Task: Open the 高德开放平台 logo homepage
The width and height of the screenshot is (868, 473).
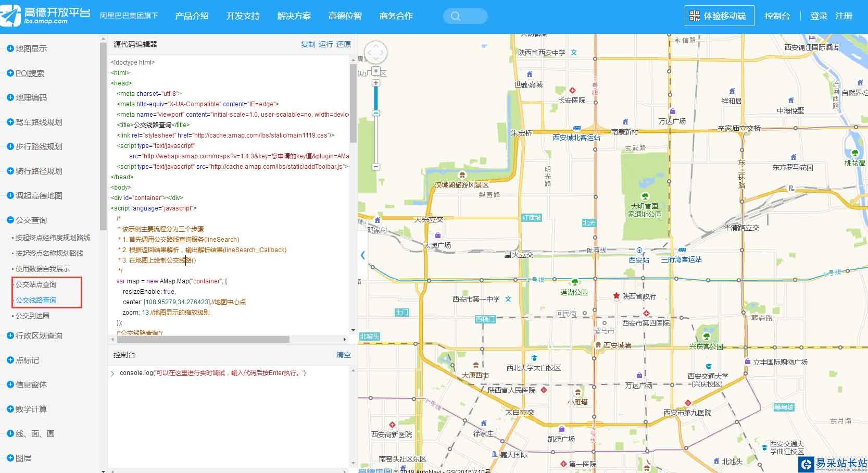Action: pyautogui.click(x=46, y=16)
